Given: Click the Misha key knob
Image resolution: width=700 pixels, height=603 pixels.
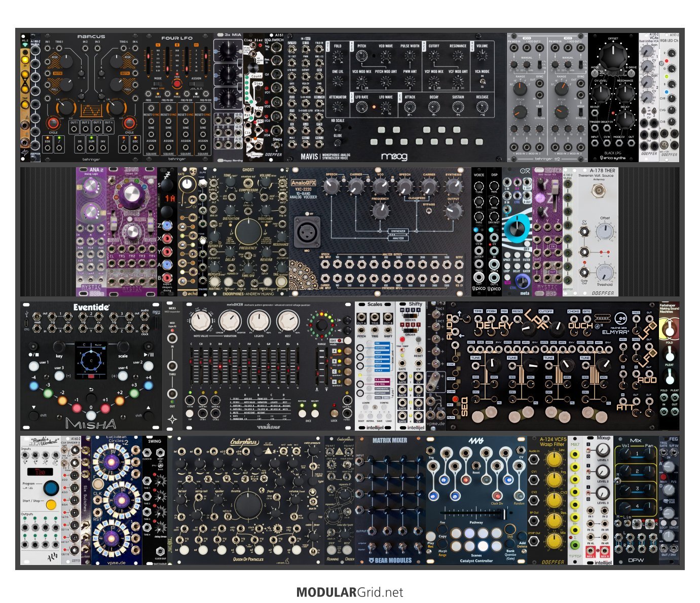Looking at the screenshot, I should (x=59, y=347).
